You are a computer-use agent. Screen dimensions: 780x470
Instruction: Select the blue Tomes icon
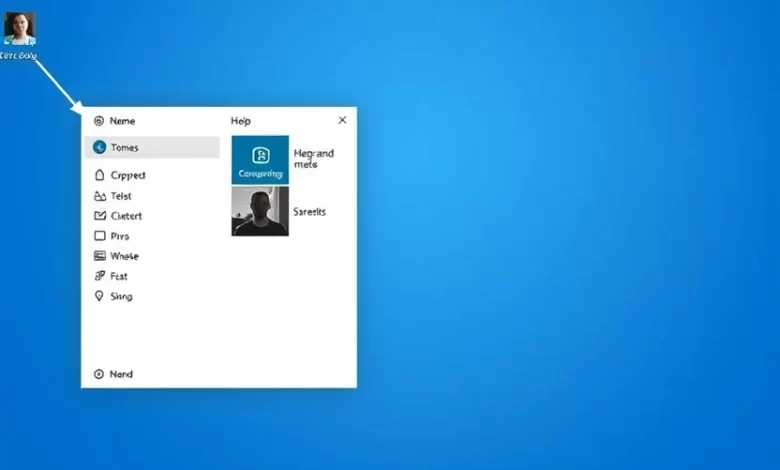point(99,147)
